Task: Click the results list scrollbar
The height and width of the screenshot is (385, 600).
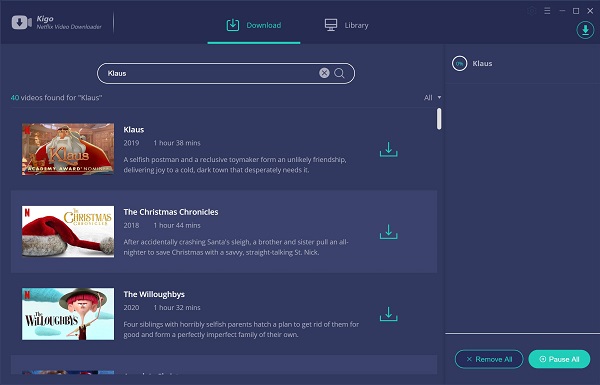Action: tap(439, 119)
